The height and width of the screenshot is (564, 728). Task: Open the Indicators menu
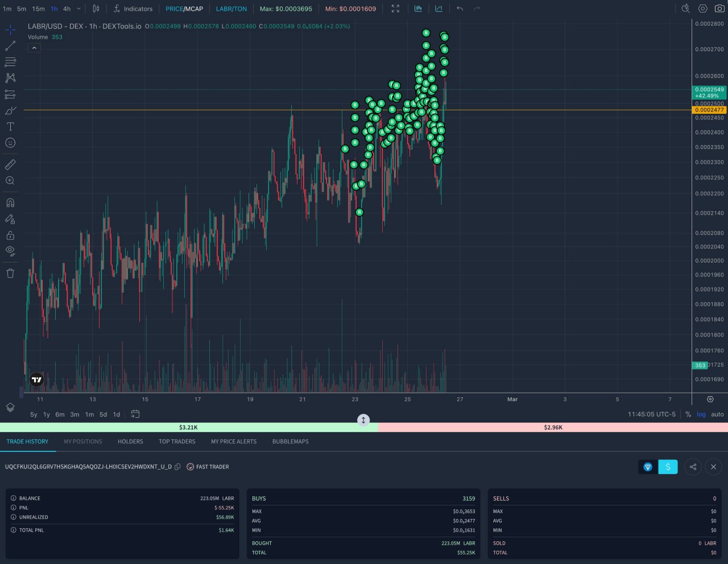click(133, 9)
